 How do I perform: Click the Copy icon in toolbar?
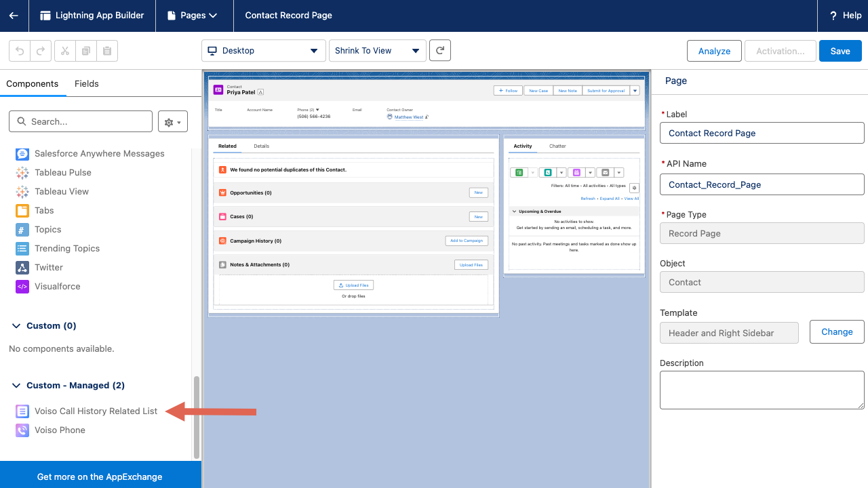(86, 51)
